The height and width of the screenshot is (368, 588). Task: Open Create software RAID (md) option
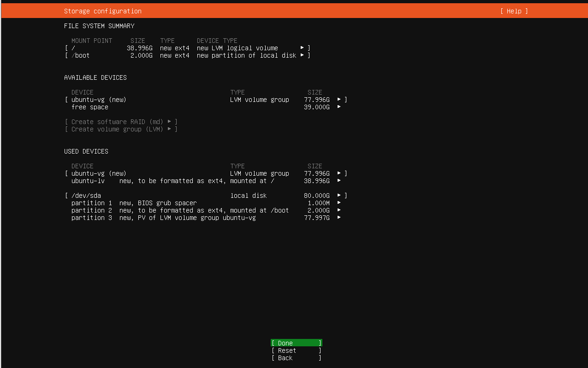pos(121,122)
